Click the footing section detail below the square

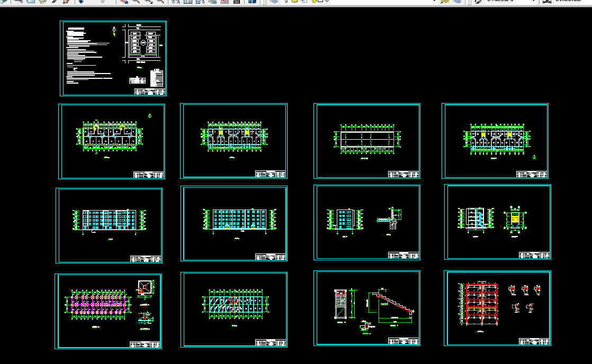click(146, 318)
